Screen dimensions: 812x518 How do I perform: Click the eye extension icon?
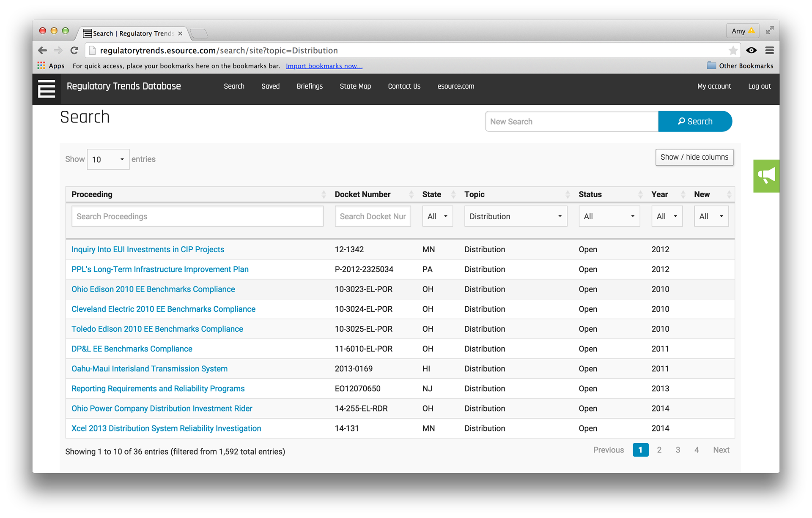tap(751, 51)
